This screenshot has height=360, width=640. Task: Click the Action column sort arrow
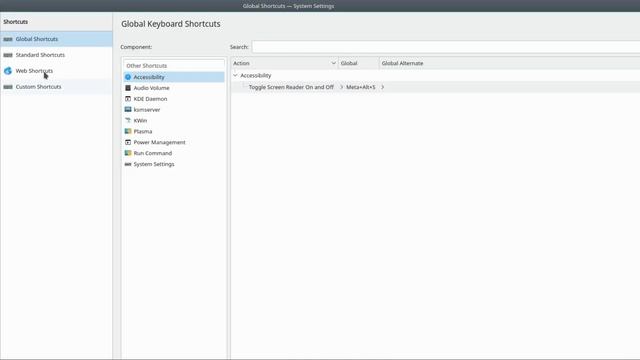pyautogui.click(x=333, y=63)
